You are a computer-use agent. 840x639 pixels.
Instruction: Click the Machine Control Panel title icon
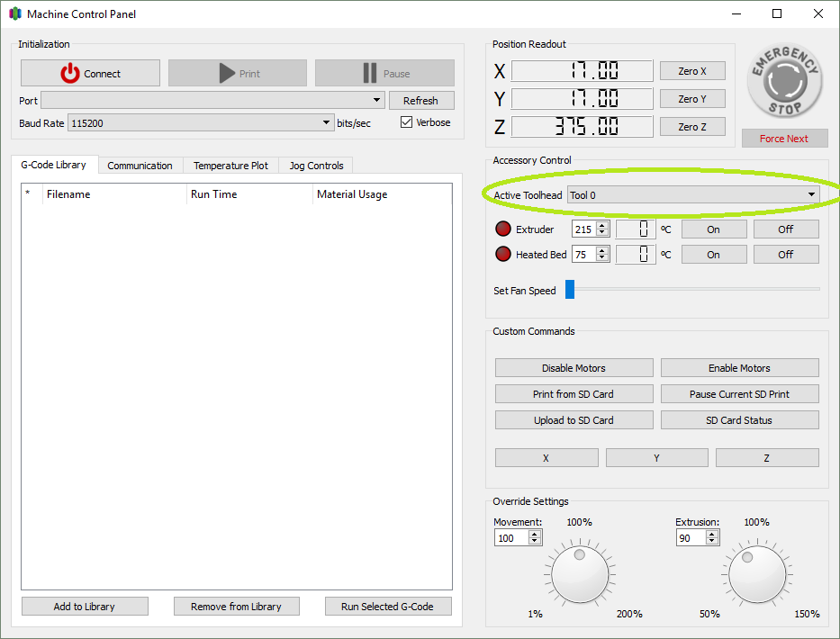15,14
